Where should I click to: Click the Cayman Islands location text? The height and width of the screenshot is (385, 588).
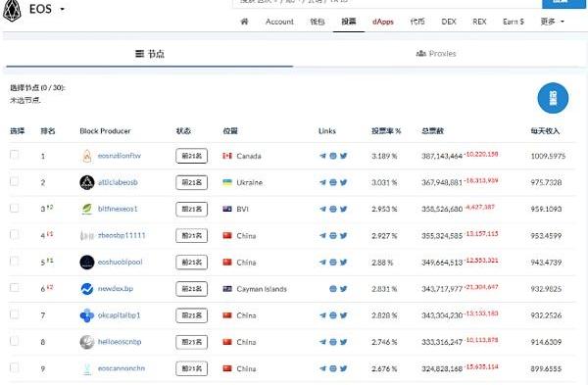[x=262, y=289]
